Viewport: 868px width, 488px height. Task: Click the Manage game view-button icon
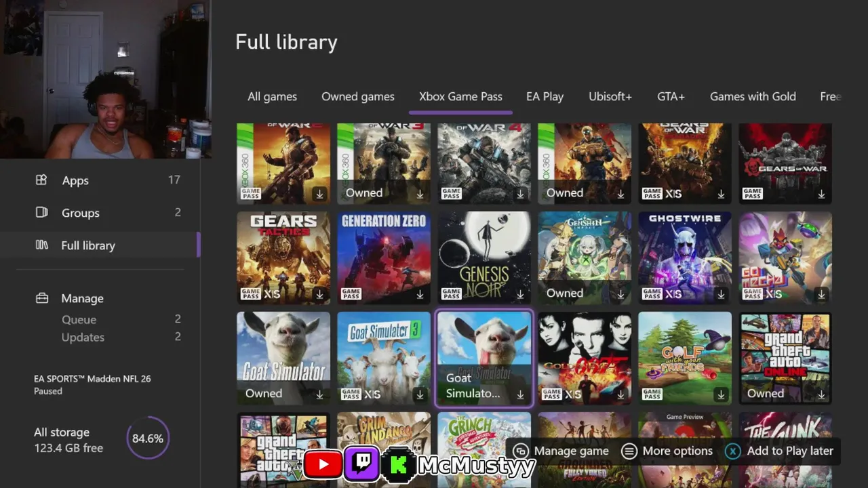click(520, 451)
